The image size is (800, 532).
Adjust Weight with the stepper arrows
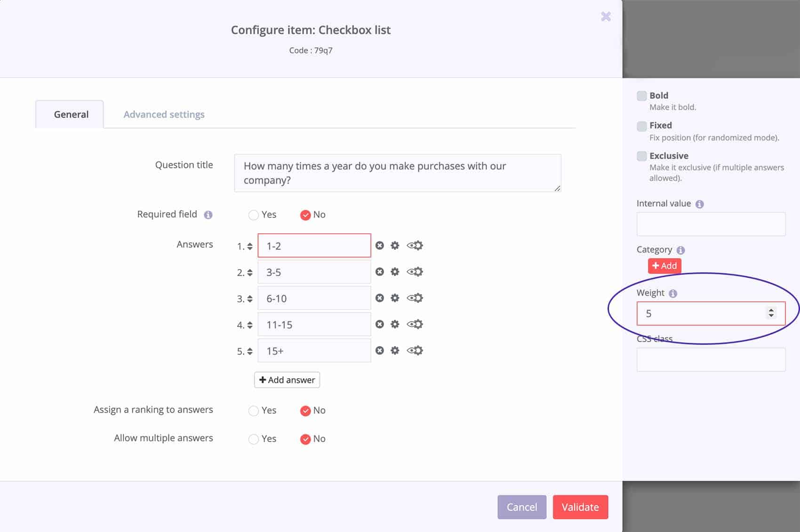pyautogui.click(x=771, y=313)
